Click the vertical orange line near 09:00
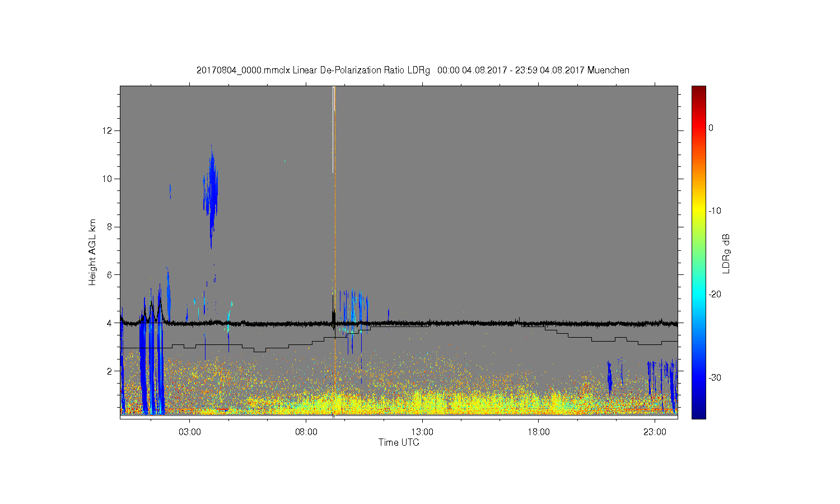The height and width of the screenshot is (504, 840). (335, 252)
